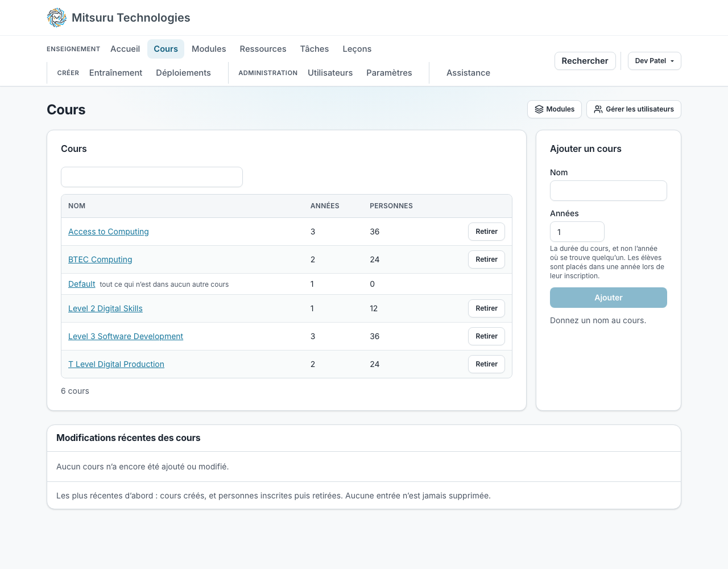This screenshot has height=569, width=728.
Task: Expand the Dev Patel account dropdown
Action: 654,61
